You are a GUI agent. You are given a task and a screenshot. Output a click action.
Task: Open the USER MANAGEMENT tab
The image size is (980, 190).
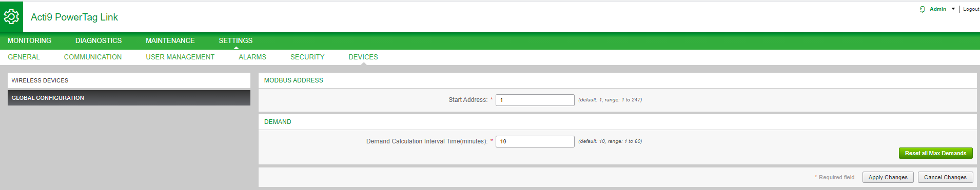tap(180, 57)
